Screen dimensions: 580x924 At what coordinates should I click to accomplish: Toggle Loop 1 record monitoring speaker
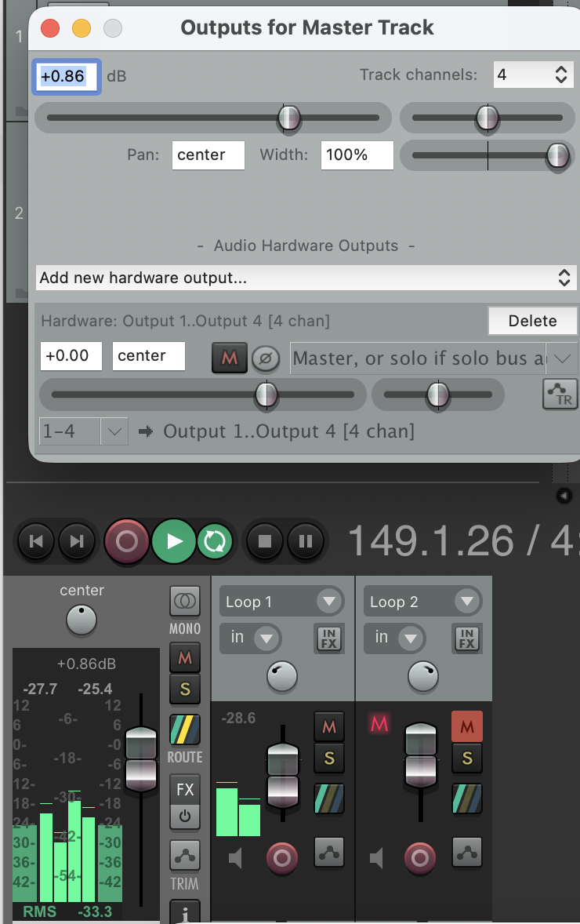tap(236, 858)
